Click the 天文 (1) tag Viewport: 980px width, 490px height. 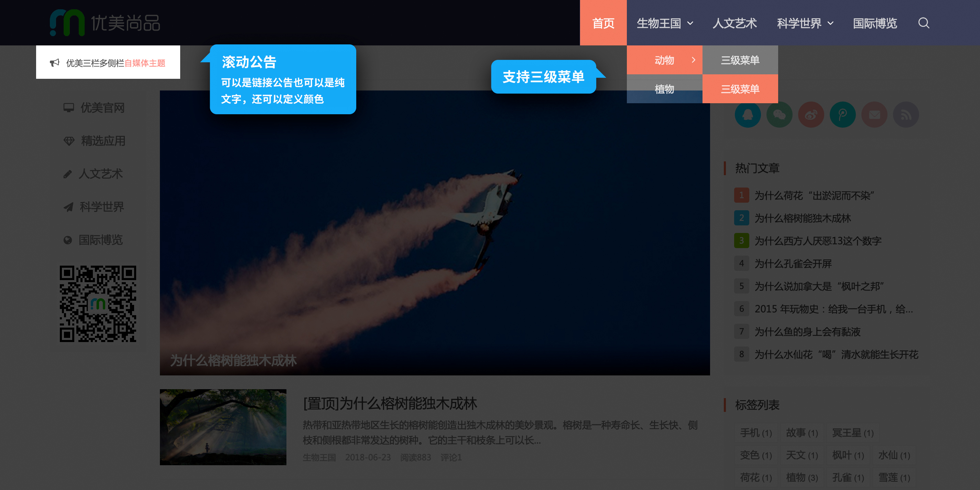[802, 455]
